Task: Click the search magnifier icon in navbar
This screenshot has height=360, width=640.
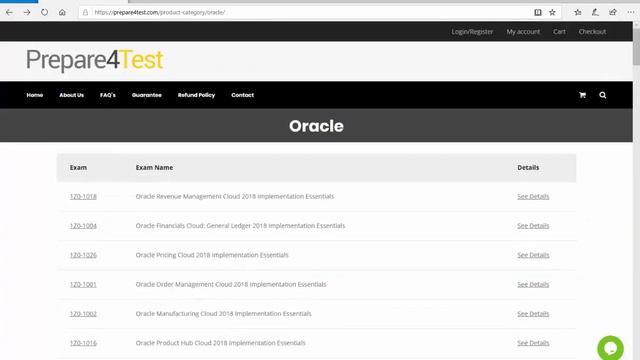Action: coord(602,95)
